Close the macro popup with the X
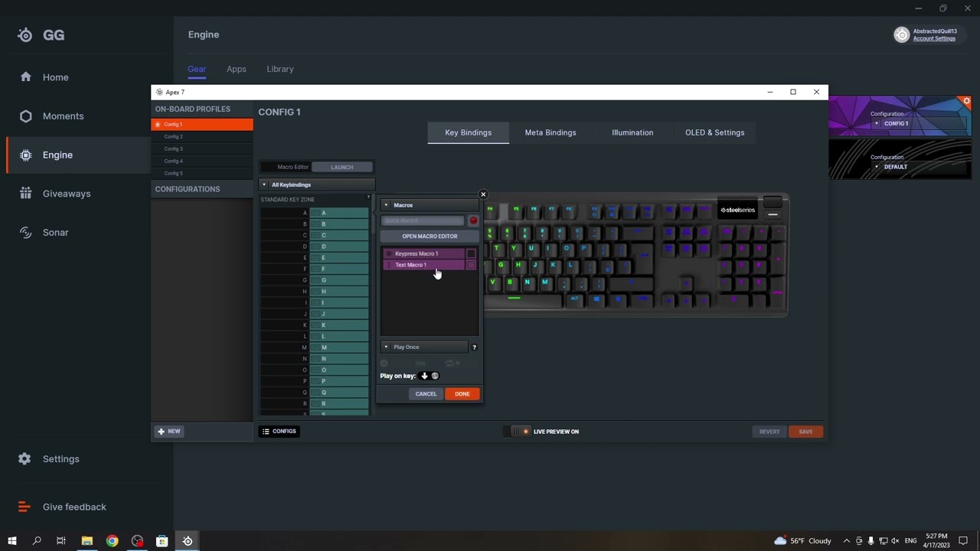The height and width of the screenshot is (551, 980). 483,194
